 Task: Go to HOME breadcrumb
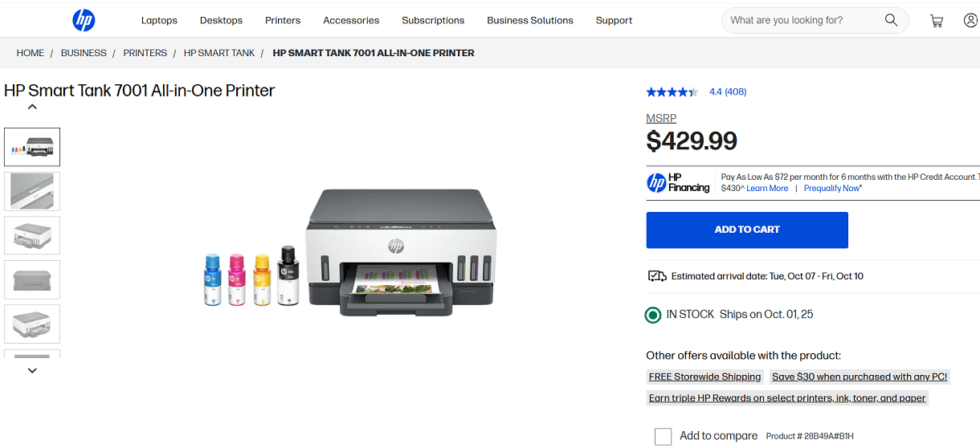31,53
